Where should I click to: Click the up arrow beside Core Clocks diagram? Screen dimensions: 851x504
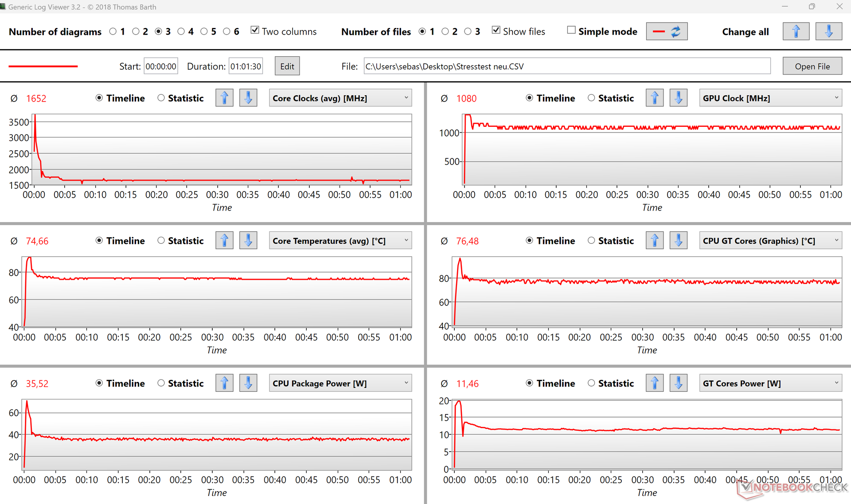224,98
